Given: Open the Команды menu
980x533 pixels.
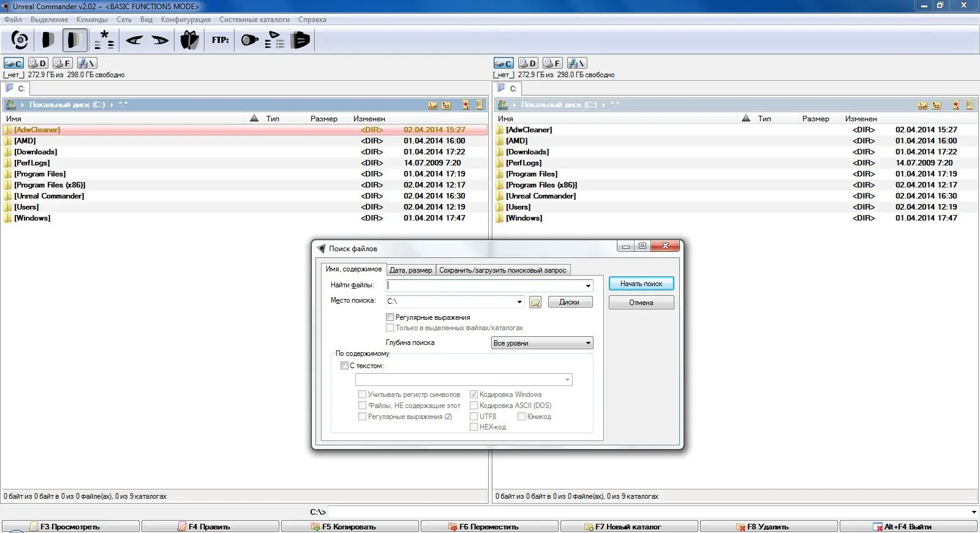Looking at the screenshot, I should coord(92,20).
